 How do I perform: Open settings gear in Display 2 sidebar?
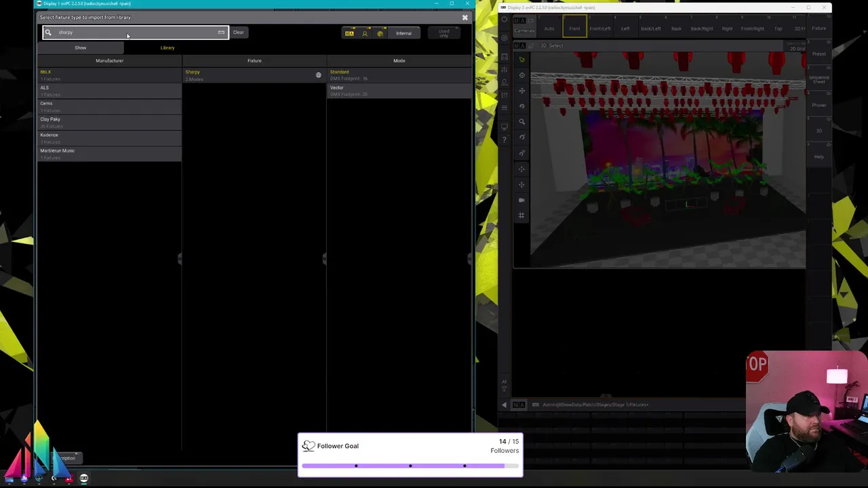504,38
